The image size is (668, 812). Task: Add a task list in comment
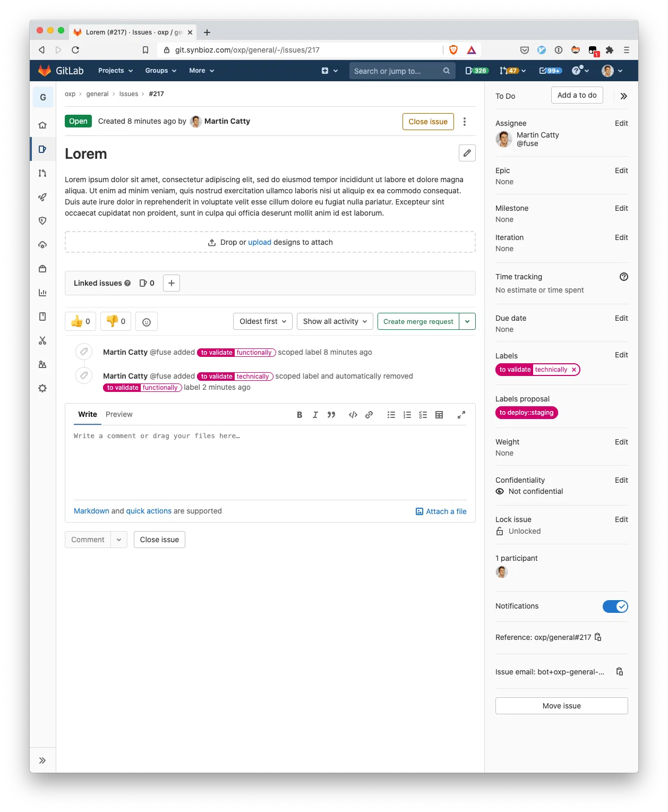423,415
